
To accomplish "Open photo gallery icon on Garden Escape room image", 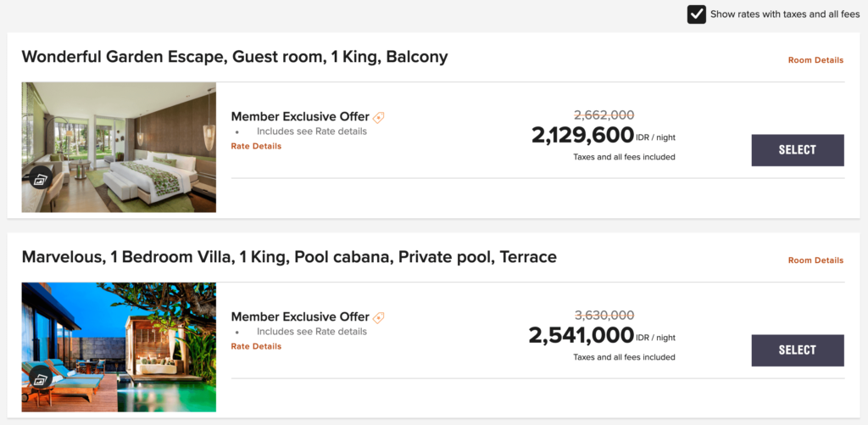I will pos(41,178).
